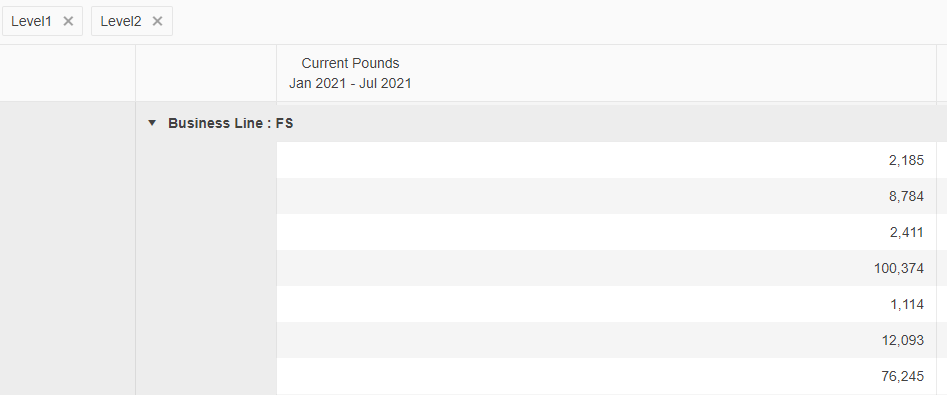947x395 pixels.
Task: Click the empty first column header cell
Action: (68, 73)
